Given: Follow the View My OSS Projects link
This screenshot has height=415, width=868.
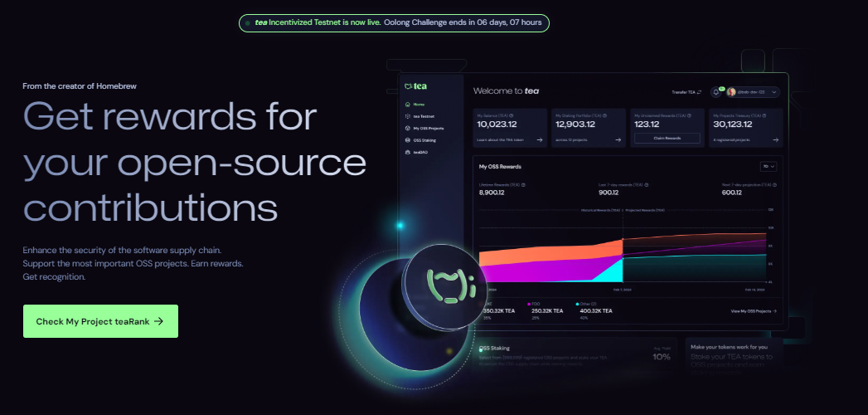Looking at the screenshot, I should 754,311.
